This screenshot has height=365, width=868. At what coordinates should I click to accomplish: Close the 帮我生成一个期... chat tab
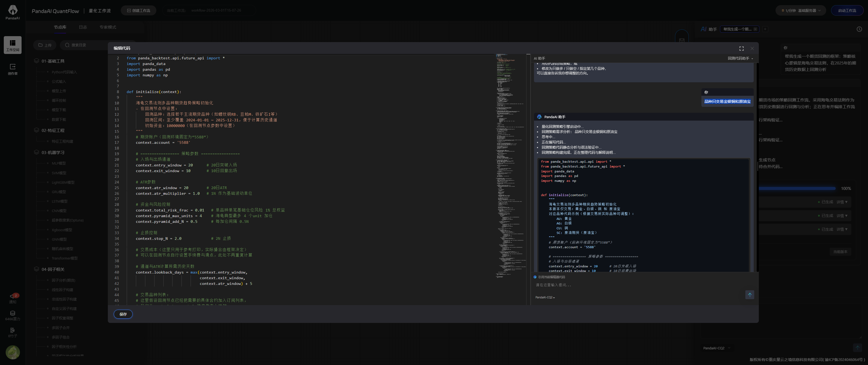(x=755, y=29)
